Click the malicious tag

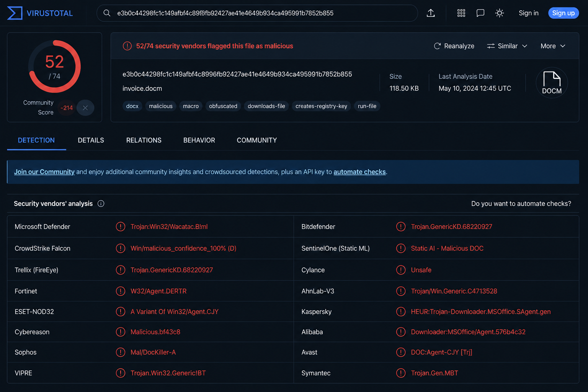[161, 106]
